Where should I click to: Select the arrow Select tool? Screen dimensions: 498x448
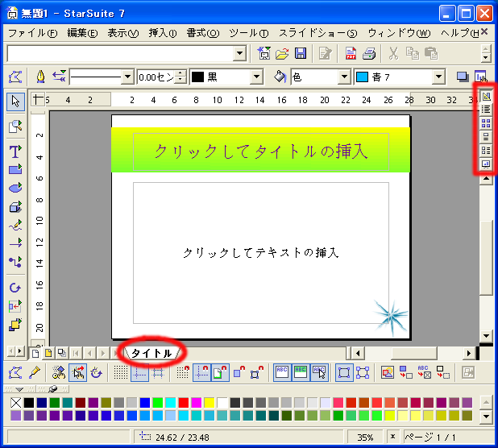15,102
